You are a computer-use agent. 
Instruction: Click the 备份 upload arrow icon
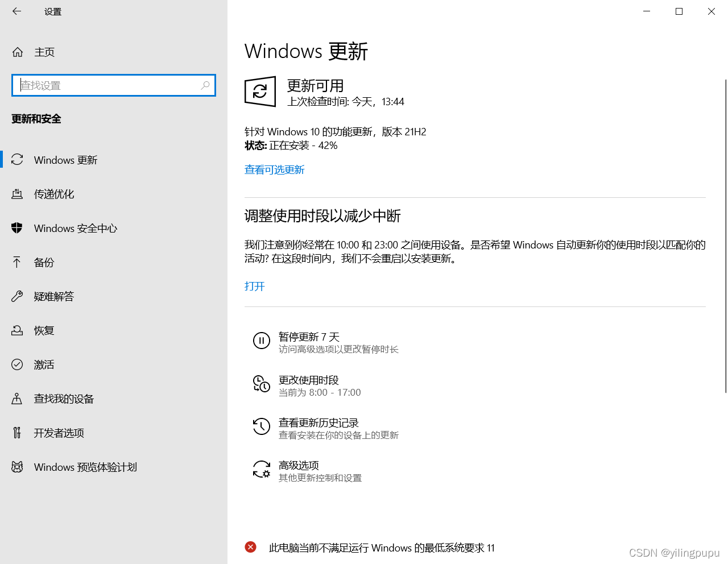17,262
